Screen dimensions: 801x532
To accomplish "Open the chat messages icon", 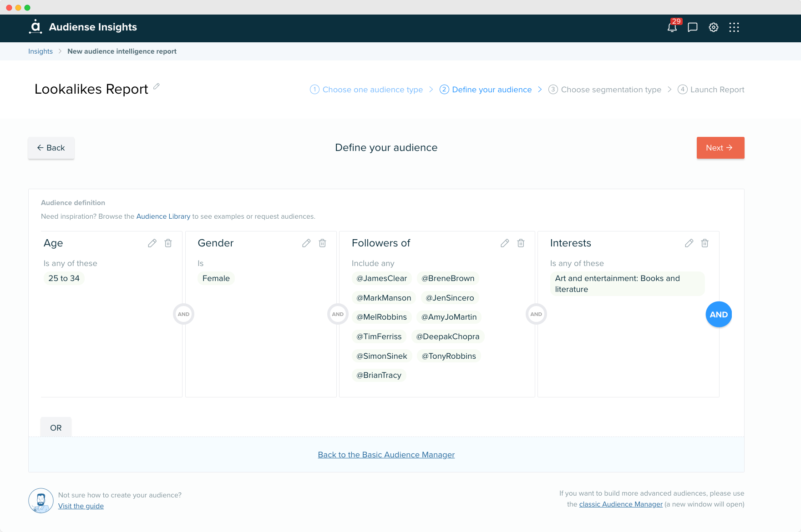I will (x=693, y=27).
